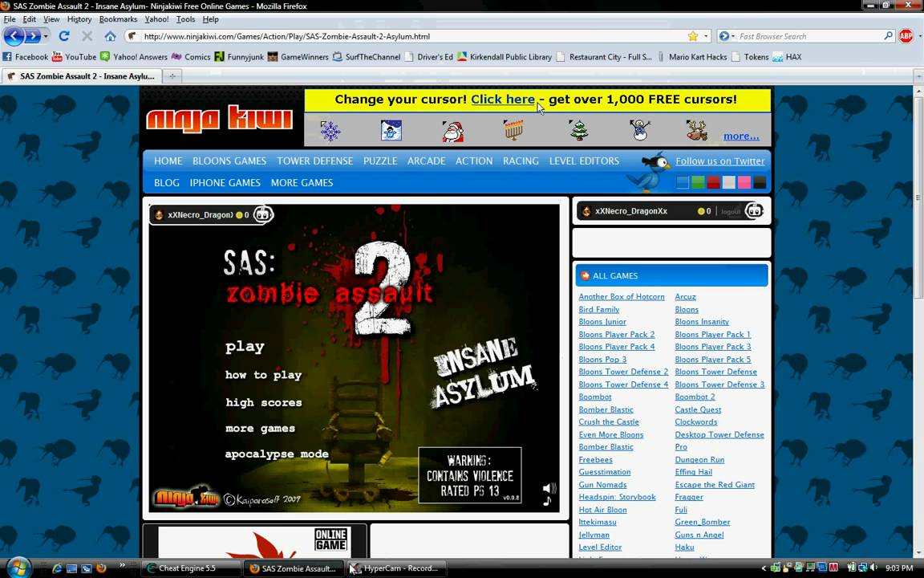Launch Internet Explorer from quick launch

click(x=57, y=568)
